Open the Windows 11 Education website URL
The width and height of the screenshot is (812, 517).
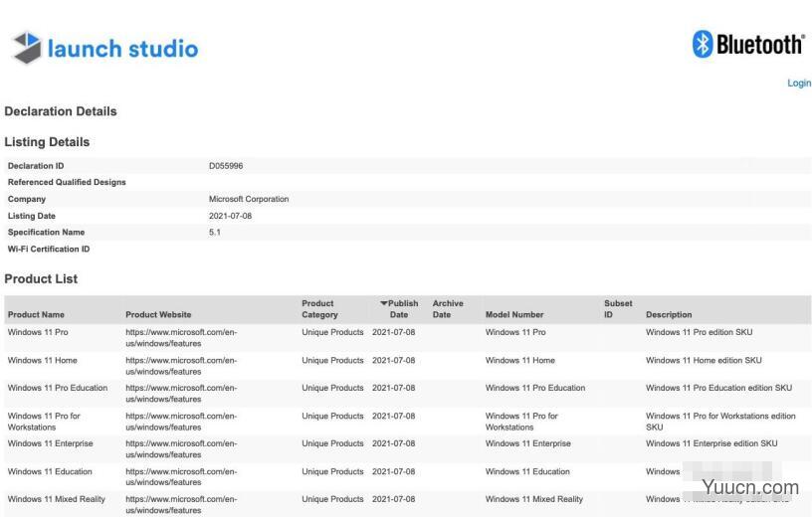[x=181, y=476]
